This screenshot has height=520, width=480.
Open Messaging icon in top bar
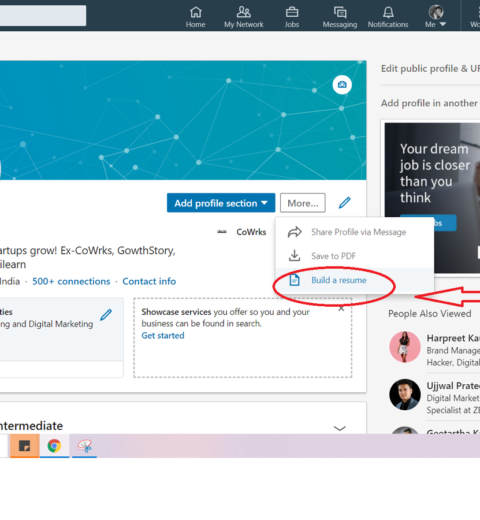click(340, 12)
